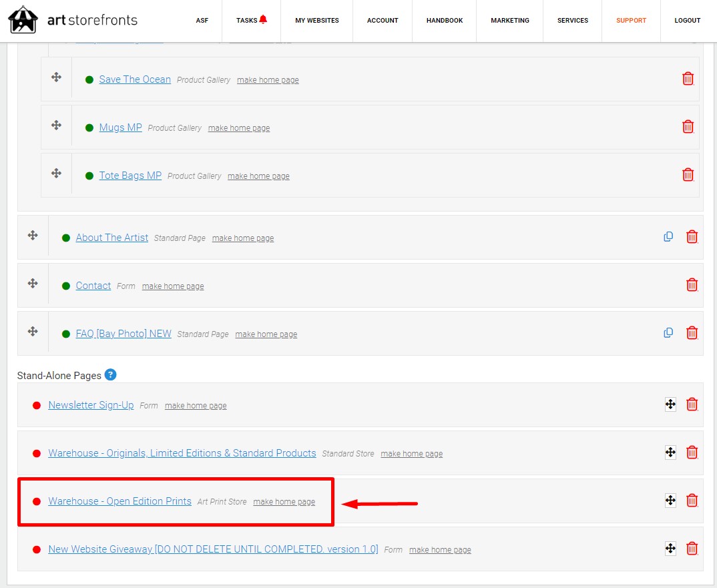The height and width of the screenshot is (588, 717).
Task: Delete the About The Artist page
Action: (692, 237)
